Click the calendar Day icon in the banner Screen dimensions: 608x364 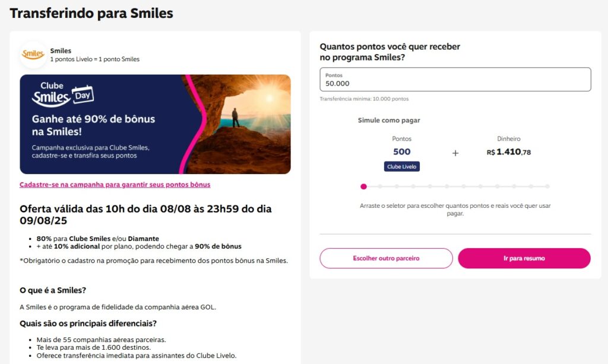83,94
